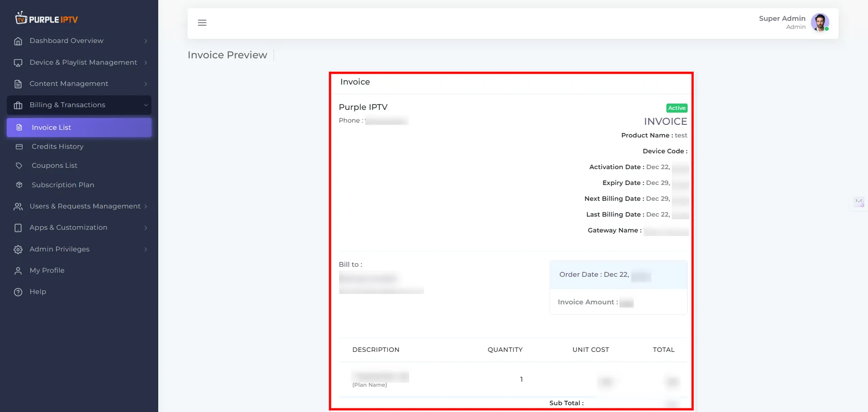Click the Gateway Name label

[614, 230]
